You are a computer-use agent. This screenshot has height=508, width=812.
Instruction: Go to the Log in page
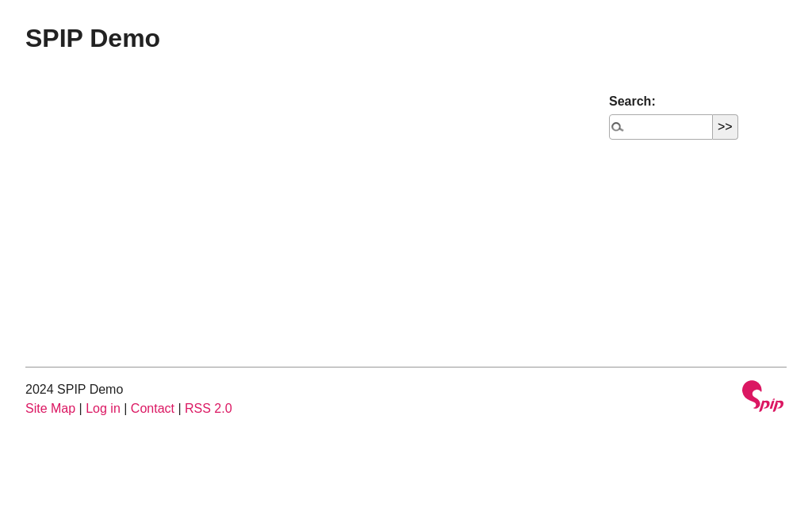coord(103,409)
